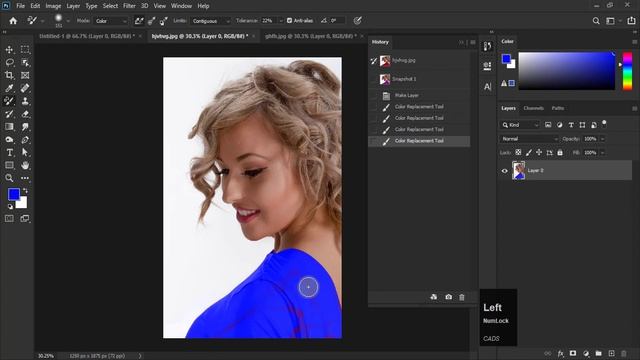Create a new layer plus icon
The width and height of the screenshot is (640, 360).
611,353
